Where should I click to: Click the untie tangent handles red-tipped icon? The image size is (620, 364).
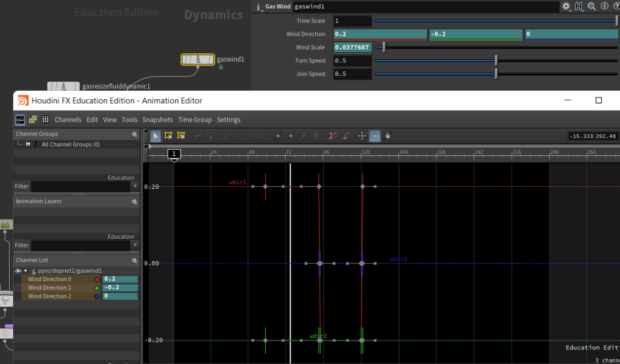(277, 136)
